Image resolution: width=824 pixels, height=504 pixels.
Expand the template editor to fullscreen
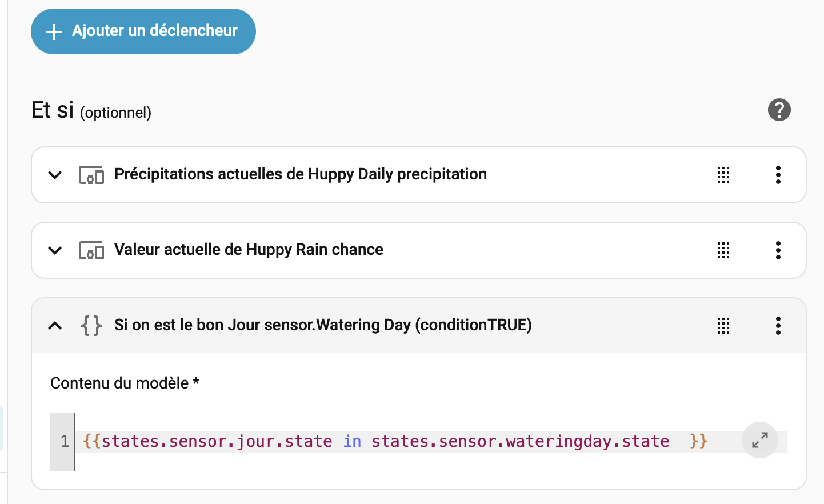[759, 440]
